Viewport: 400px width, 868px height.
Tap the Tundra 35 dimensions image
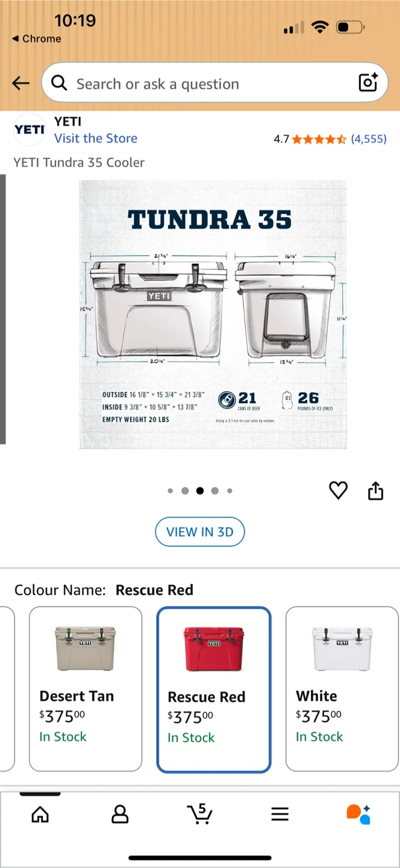click(x=213, y=314)
